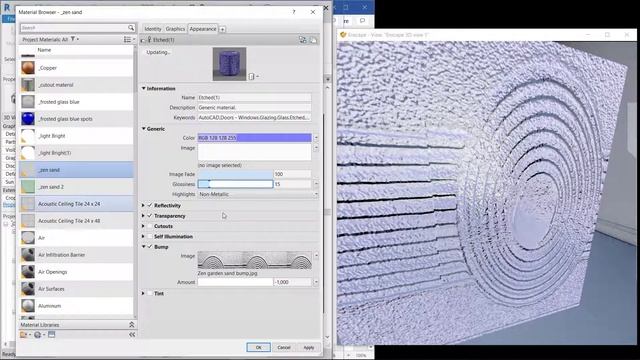Expand the Cutouts section arrow
The image size is (640, 360).
pos(143,226)
